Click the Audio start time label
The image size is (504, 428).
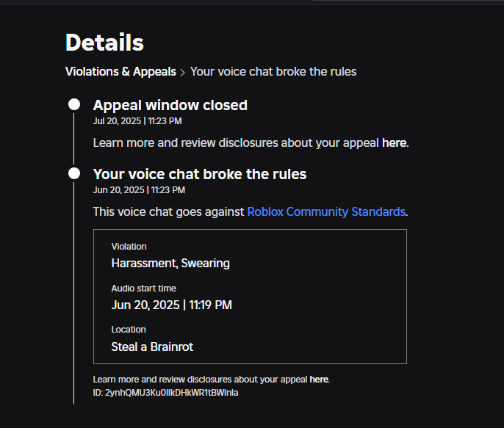143,289
